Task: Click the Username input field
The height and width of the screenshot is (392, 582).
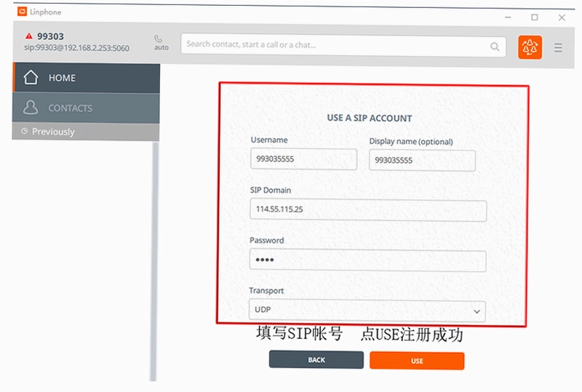Action: click(303, 159)
